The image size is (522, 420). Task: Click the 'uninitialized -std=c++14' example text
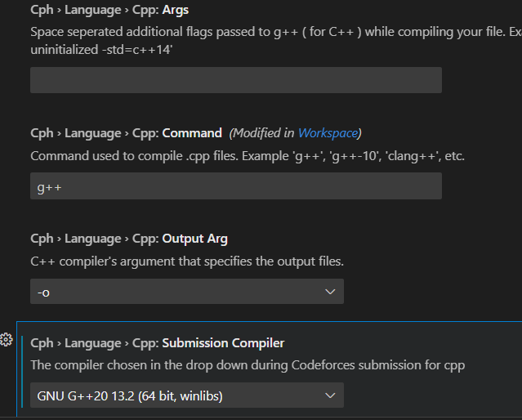coord(101,50)
